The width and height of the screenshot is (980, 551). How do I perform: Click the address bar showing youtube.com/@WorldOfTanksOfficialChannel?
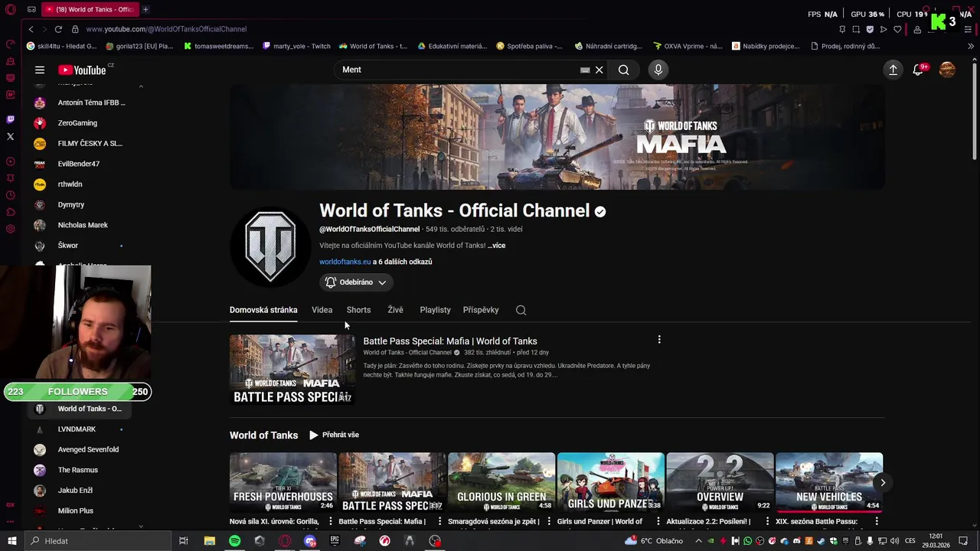tap(166, 29)
